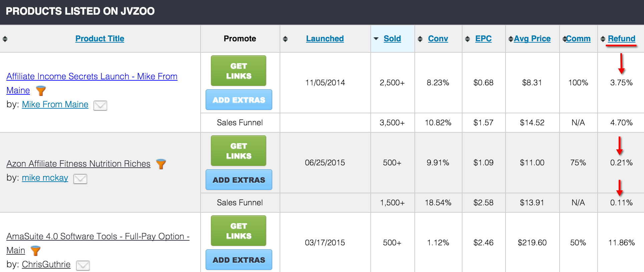Click 100% commission value
This screenshot has width=644, height=272.
578,83
